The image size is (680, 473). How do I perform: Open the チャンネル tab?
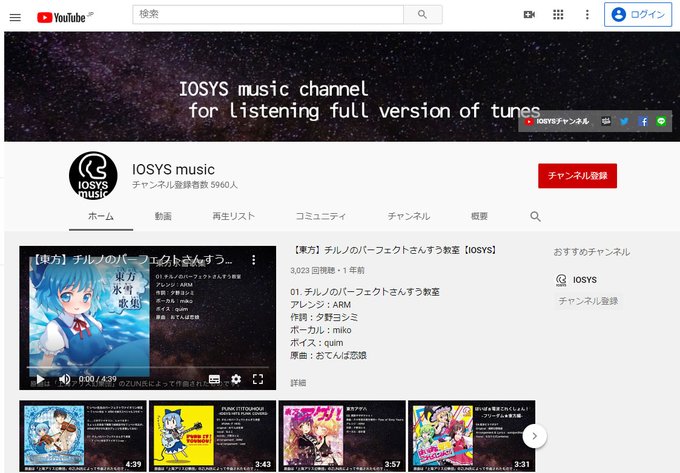[409, 216]
